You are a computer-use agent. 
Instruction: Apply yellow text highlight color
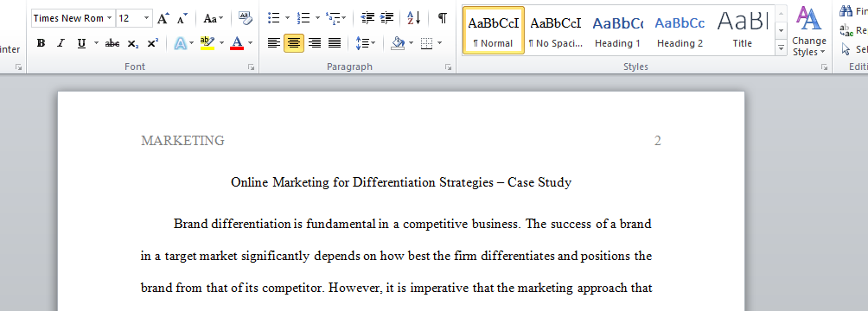207,43
